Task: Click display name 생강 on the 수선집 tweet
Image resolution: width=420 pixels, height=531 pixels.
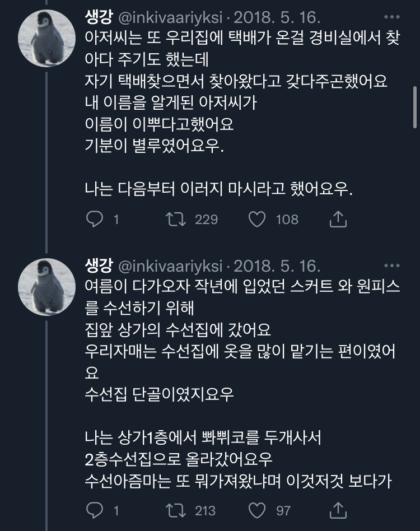Action: (99, 264)
